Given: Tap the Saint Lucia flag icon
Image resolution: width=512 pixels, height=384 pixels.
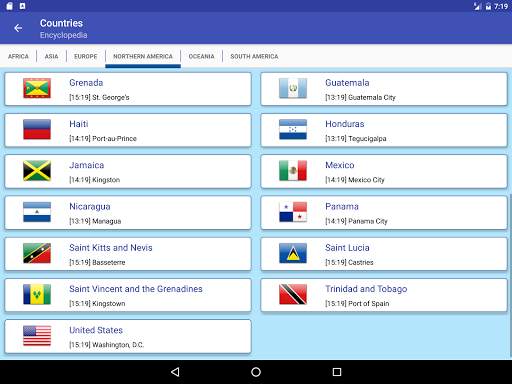Looking at the screenshot, I should click(293, 253).
